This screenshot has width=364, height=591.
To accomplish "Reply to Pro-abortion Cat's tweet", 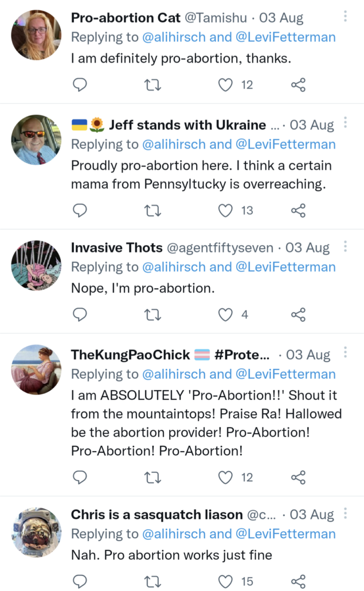I will pos(81,85).
